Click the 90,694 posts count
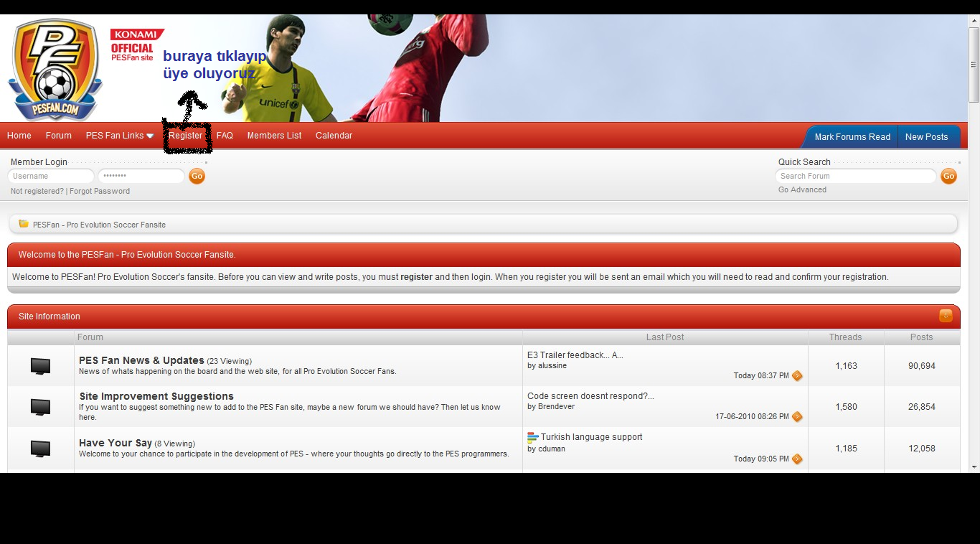This screenshot has height=544, width=980. click(922, 366)
